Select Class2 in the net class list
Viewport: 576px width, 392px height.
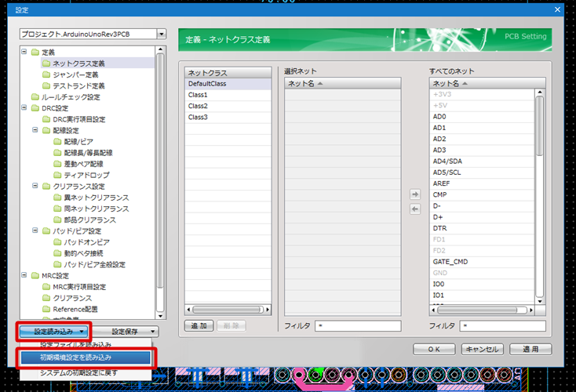[x=198, y=106]
